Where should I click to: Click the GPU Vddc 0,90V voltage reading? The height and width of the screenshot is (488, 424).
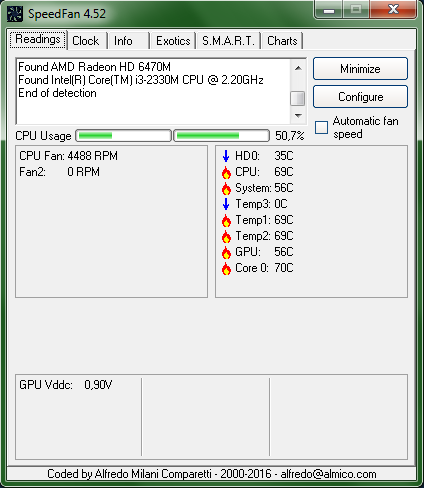coord(66,385)
